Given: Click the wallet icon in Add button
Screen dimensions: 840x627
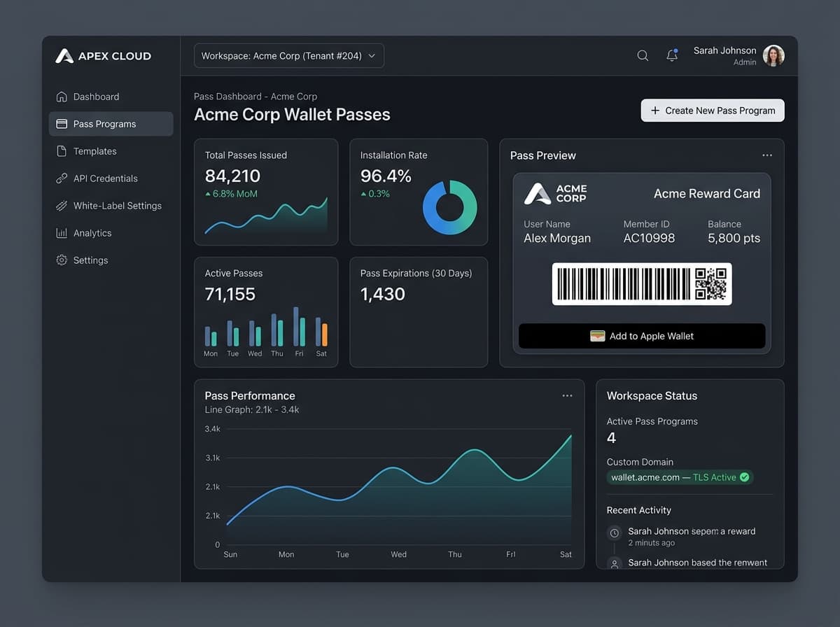Looking at the screenshot, I should coord(597,336).
